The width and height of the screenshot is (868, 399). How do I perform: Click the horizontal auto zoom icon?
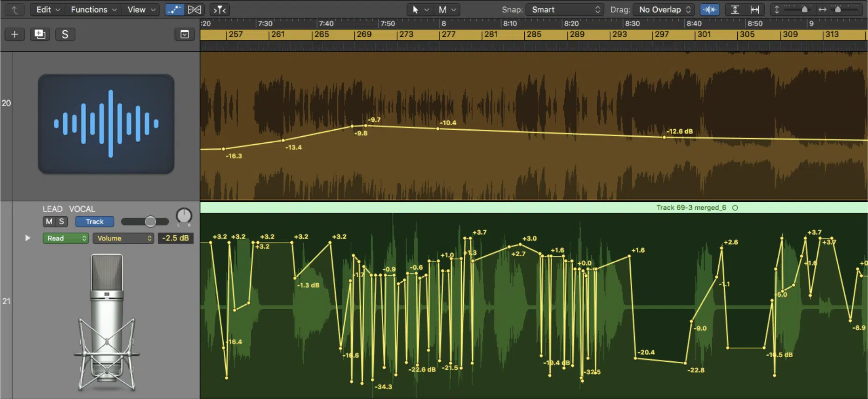tap(755, 10)
